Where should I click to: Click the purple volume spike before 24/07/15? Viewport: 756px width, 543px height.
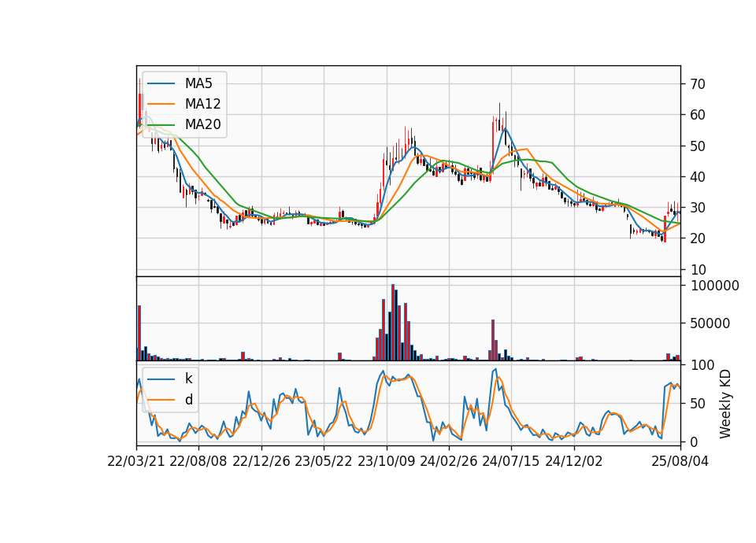point(493,340)
